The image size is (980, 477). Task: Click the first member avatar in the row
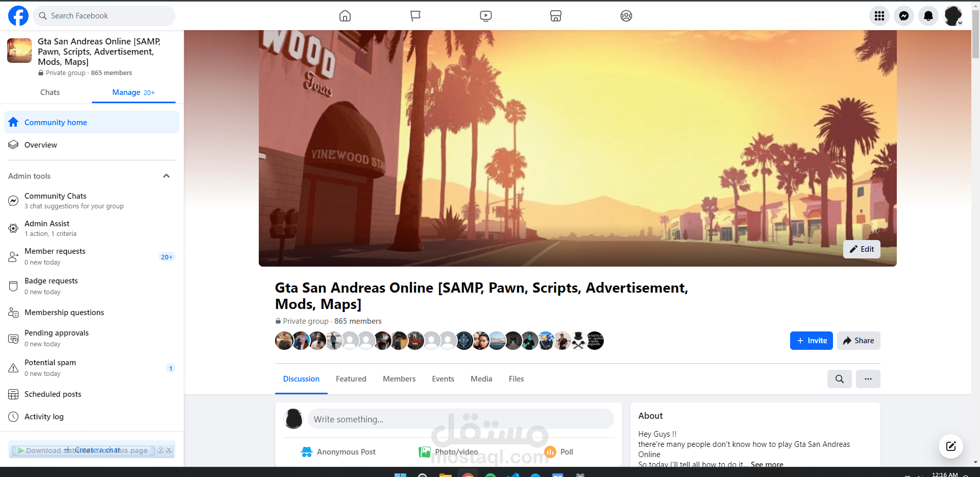click(284, 341)
